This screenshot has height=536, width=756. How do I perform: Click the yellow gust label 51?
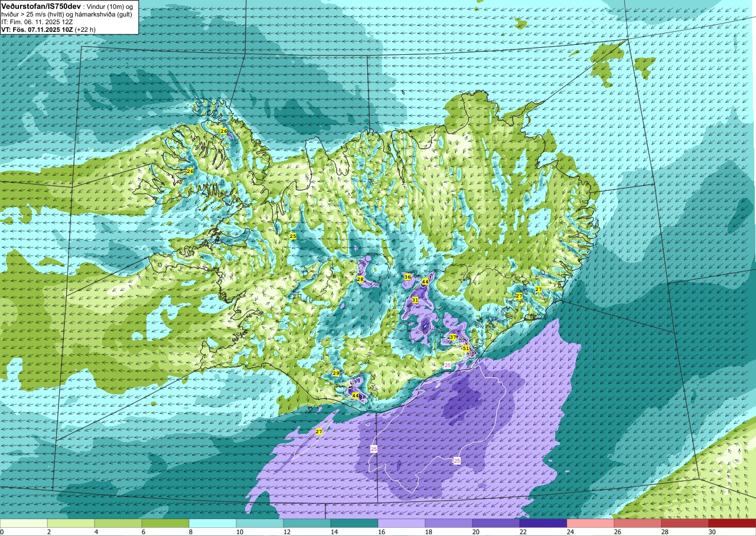coord(465,348)
